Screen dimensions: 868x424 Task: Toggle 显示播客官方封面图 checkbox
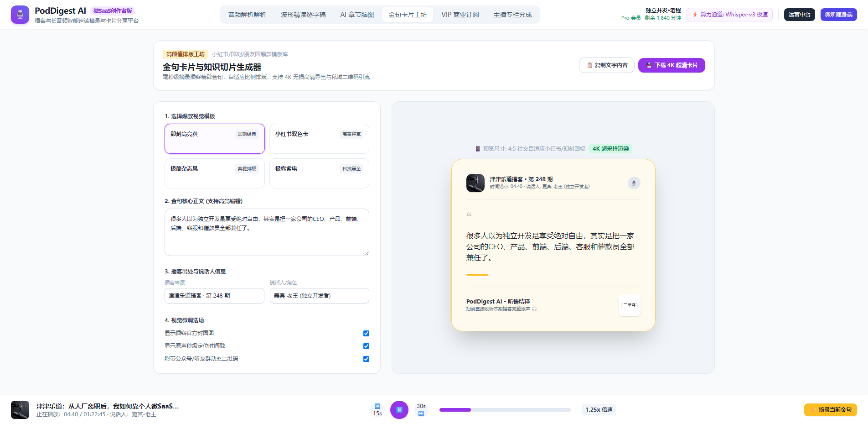tap(366, 334)
